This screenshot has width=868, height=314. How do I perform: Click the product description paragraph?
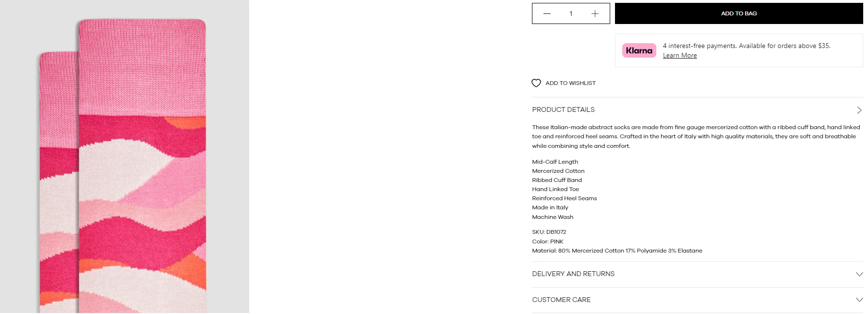pos(696,136)
